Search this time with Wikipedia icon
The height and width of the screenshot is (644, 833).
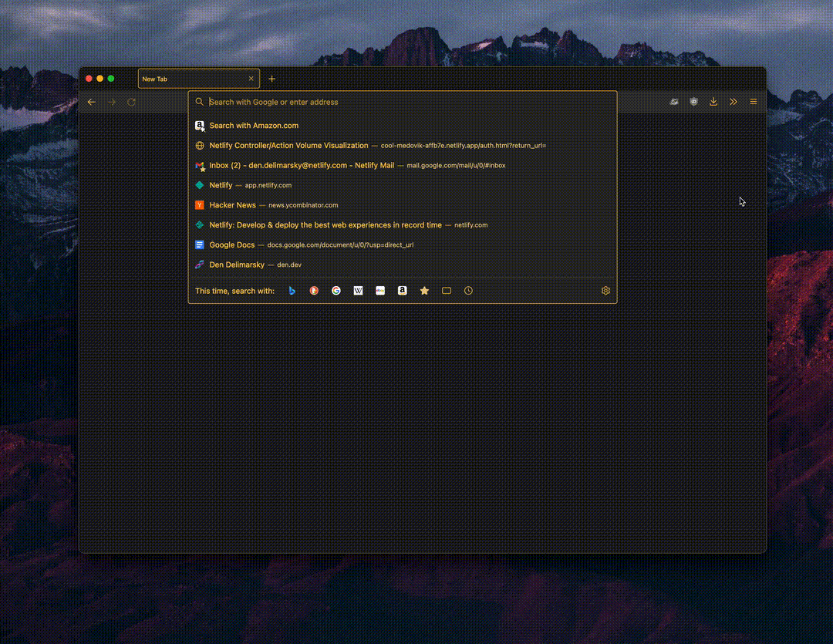[x=358, y=291]
